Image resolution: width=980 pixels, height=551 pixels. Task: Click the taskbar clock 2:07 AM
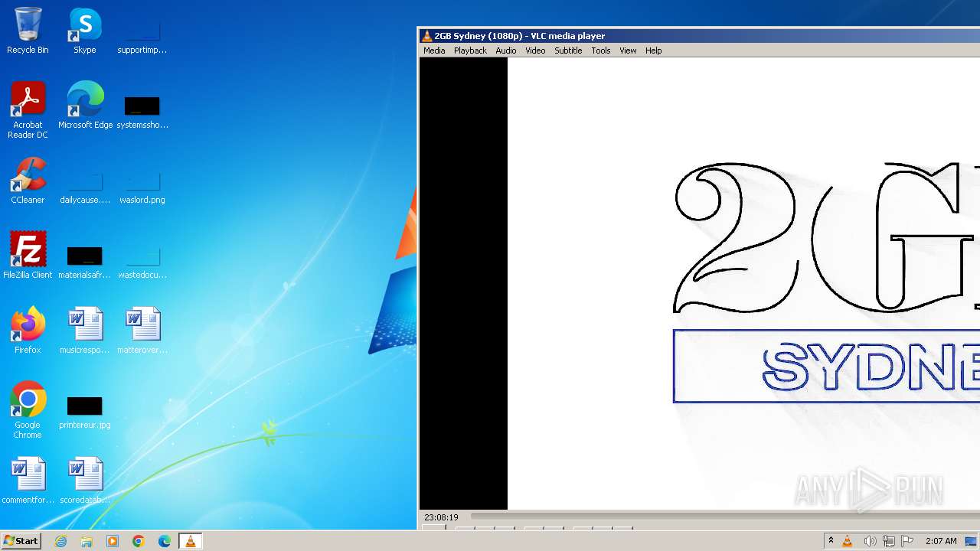941,541
